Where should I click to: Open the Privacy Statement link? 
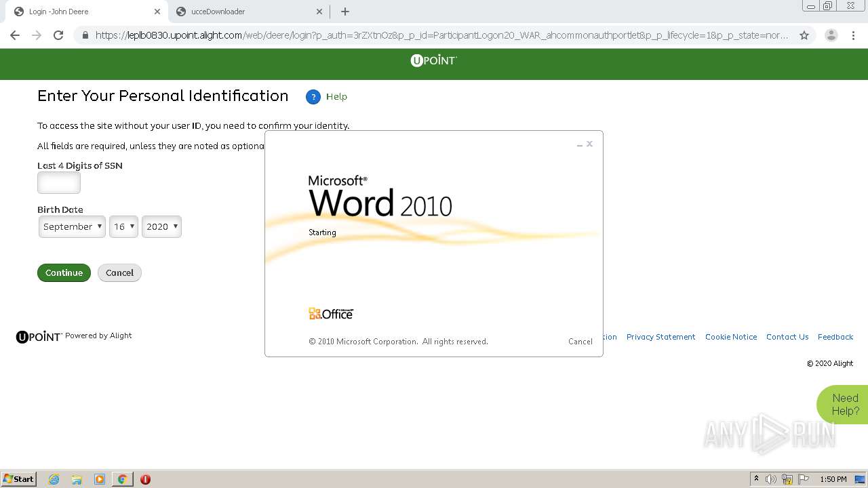661,337
